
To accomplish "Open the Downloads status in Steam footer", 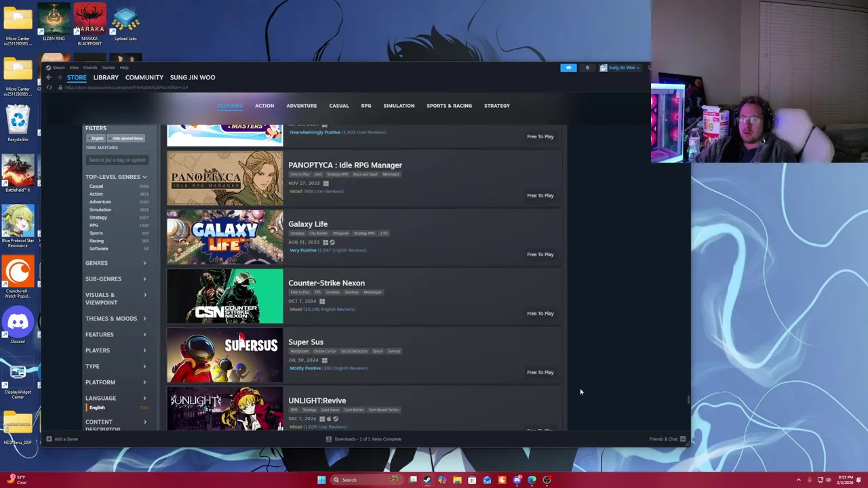I will pos(363,439).
